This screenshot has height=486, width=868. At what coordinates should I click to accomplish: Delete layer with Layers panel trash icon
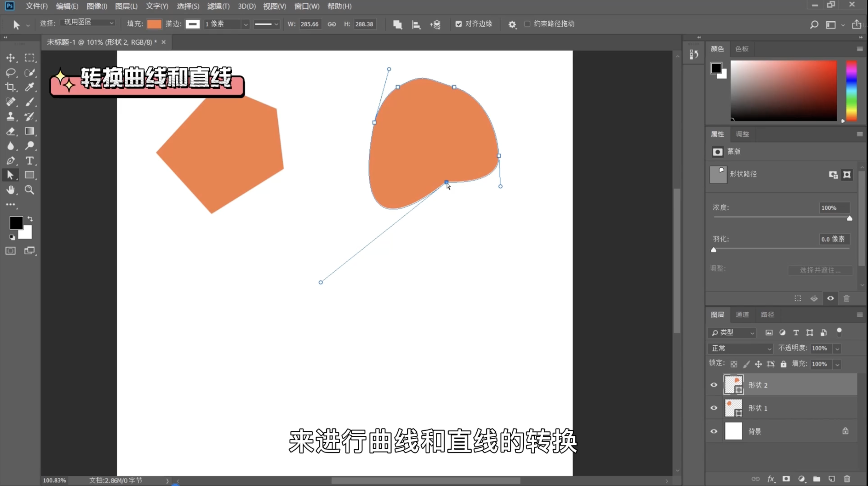pyautogui.click(x=847, y=478)
